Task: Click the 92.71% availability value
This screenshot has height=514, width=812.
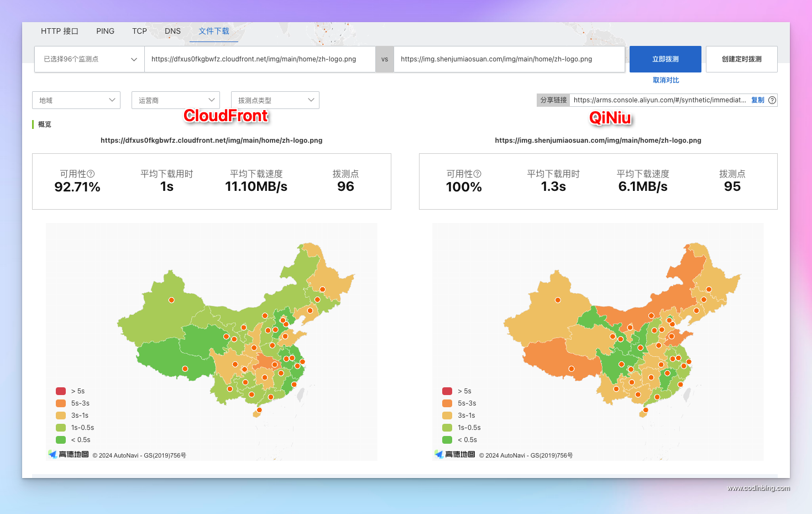Action: pos(77,187)
